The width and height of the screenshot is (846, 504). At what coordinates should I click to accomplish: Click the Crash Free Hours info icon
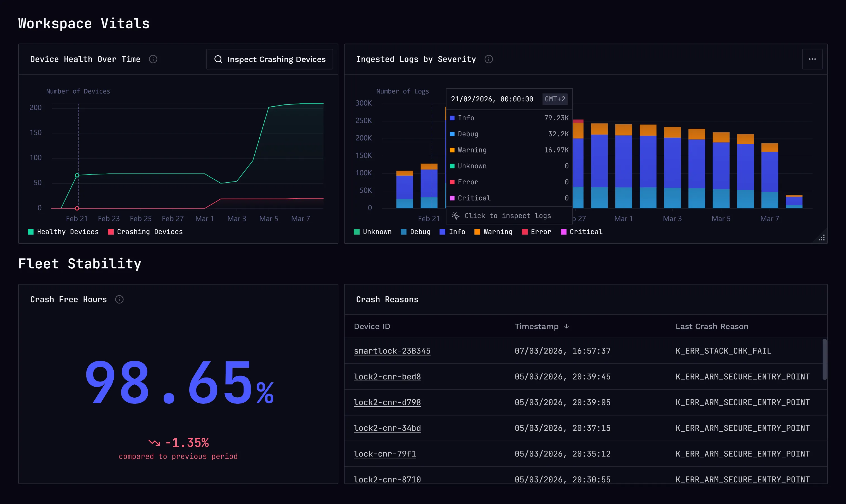119,299
